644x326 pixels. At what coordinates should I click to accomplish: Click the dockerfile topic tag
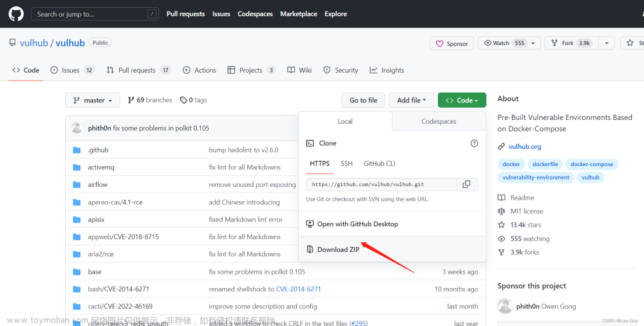545,164
